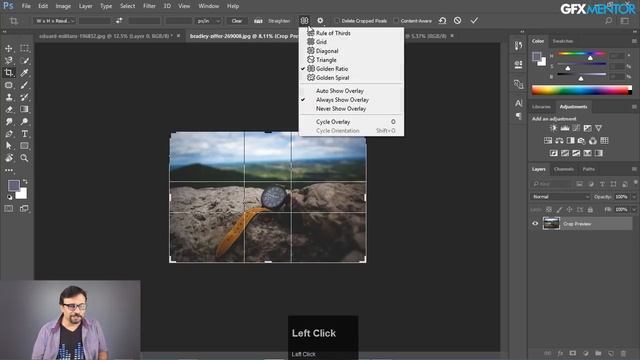
Task: Open the Image menu
Action: [x=63, y=6]
